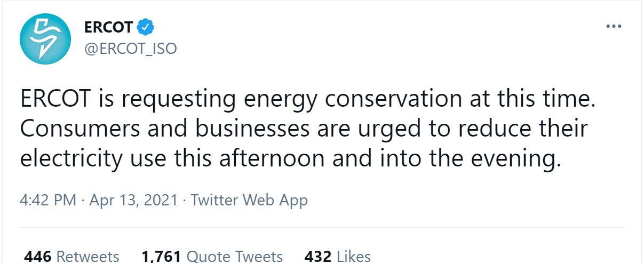Click the blue verified badge

coord(145,26)
